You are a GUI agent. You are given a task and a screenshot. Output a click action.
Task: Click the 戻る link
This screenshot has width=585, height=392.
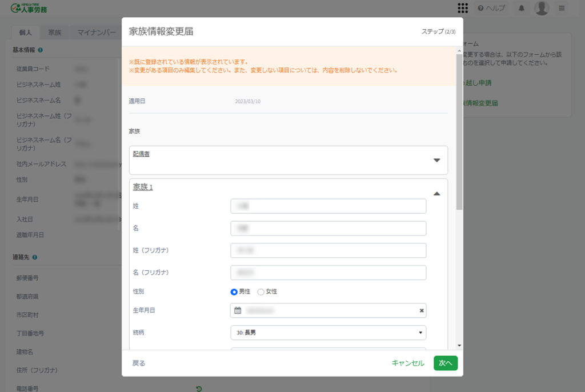pos(139,363)
